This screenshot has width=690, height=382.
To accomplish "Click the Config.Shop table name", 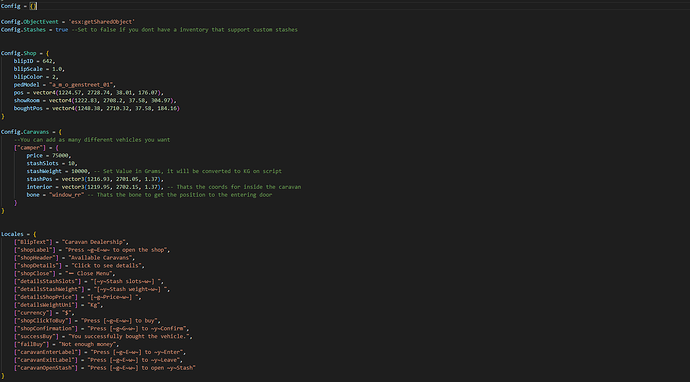I will [x=18, y=53].
